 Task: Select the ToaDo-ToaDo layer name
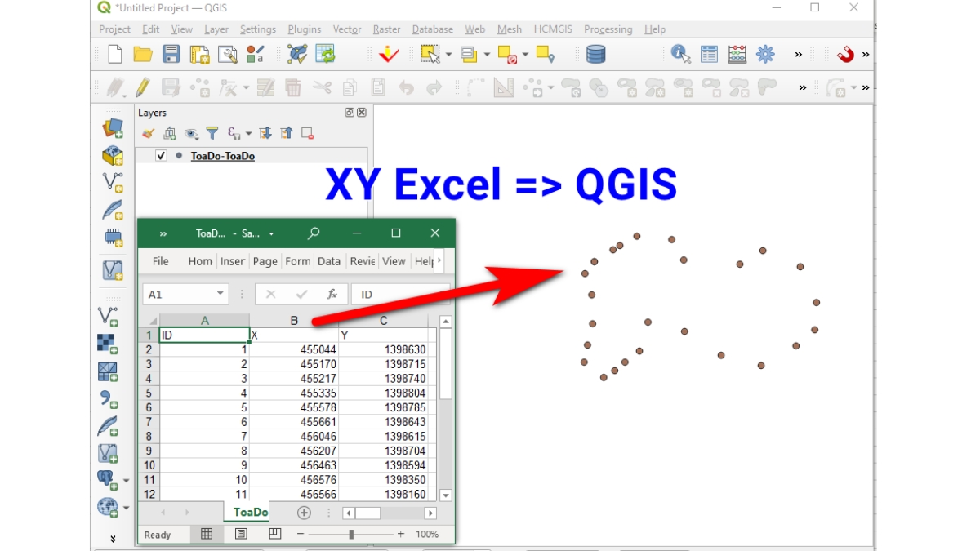222,156
